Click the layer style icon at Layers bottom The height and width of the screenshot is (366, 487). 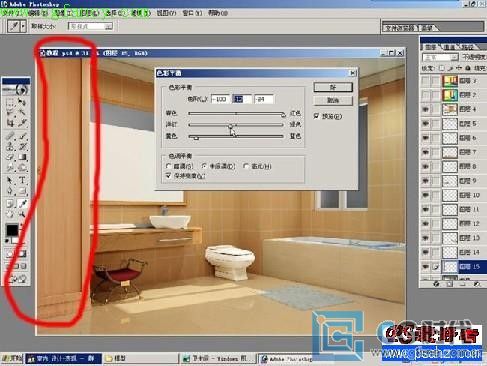(436, 284)
